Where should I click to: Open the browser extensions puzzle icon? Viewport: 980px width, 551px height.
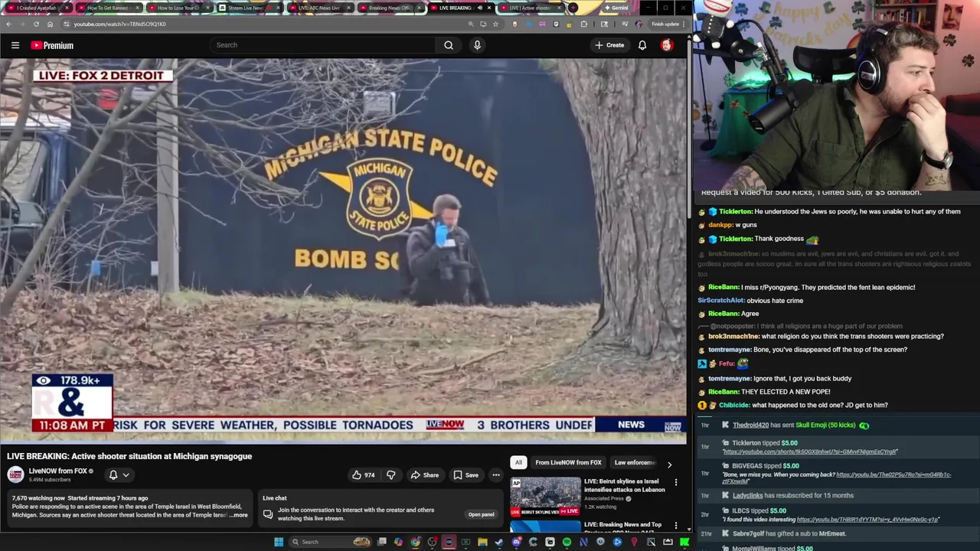click(x=583, y=24)
